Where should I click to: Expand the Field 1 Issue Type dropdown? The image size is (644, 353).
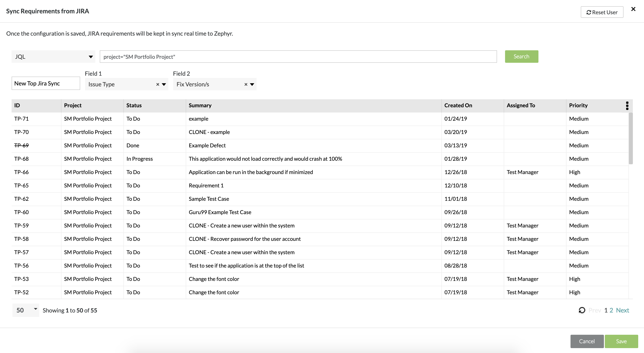pyautogui.click(x=164, y=84)
